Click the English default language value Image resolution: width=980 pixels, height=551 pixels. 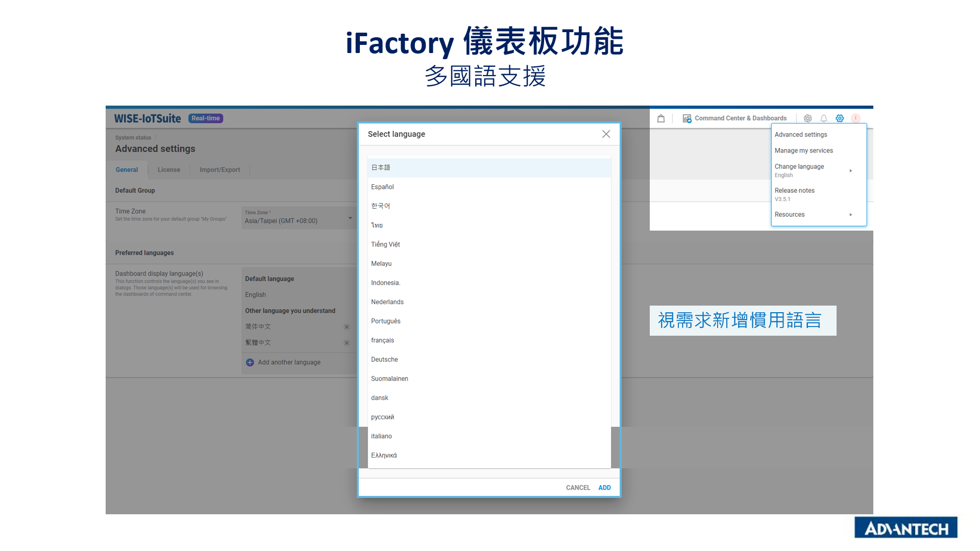pyautogui.click(x=255, y=295)
